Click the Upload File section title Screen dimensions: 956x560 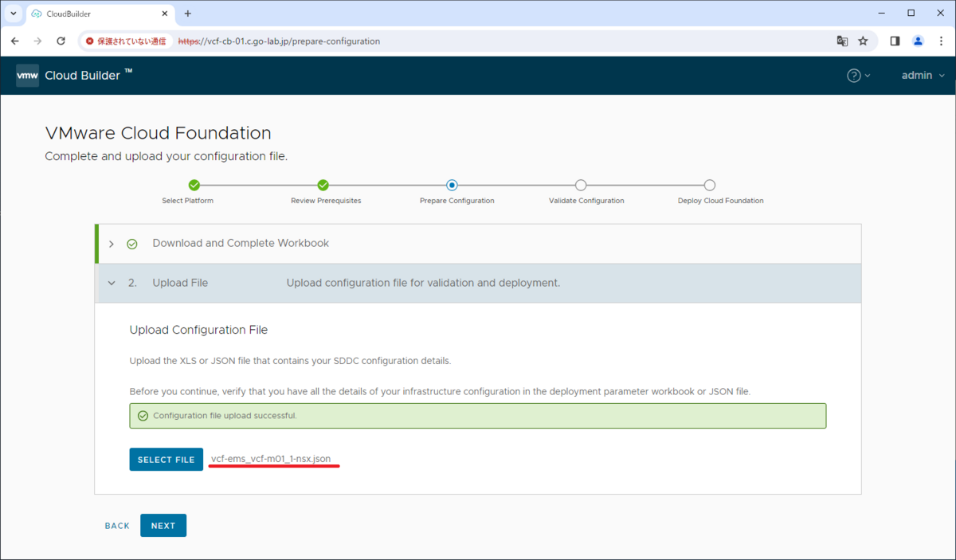(x=180, y=283)
